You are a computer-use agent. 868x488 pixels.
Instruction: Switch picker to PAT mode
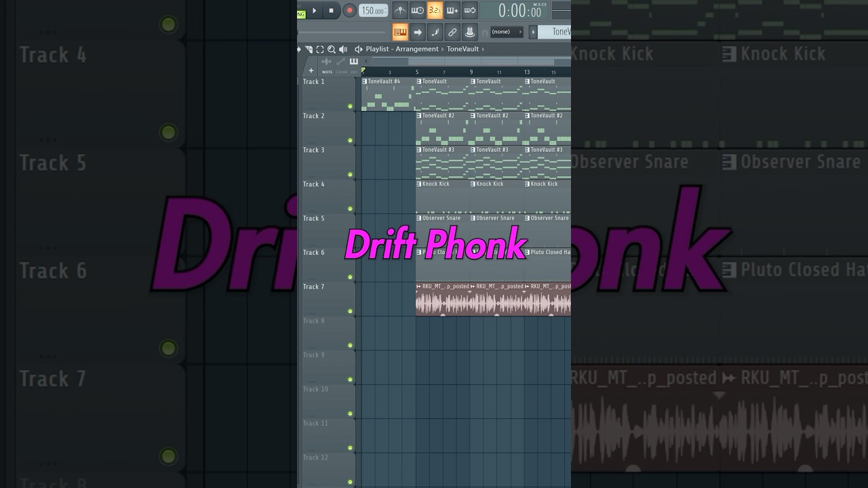[x=353, y=72]
